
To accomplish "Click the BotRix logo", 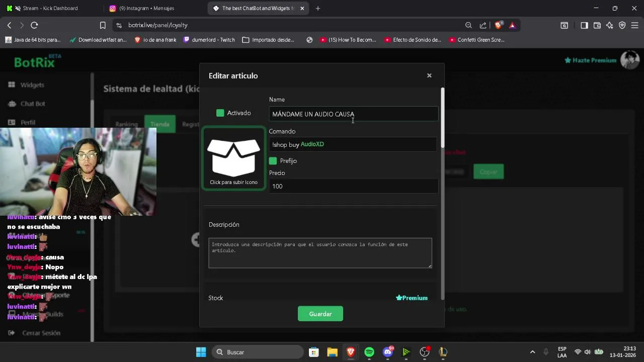I will tap(38, 62).
